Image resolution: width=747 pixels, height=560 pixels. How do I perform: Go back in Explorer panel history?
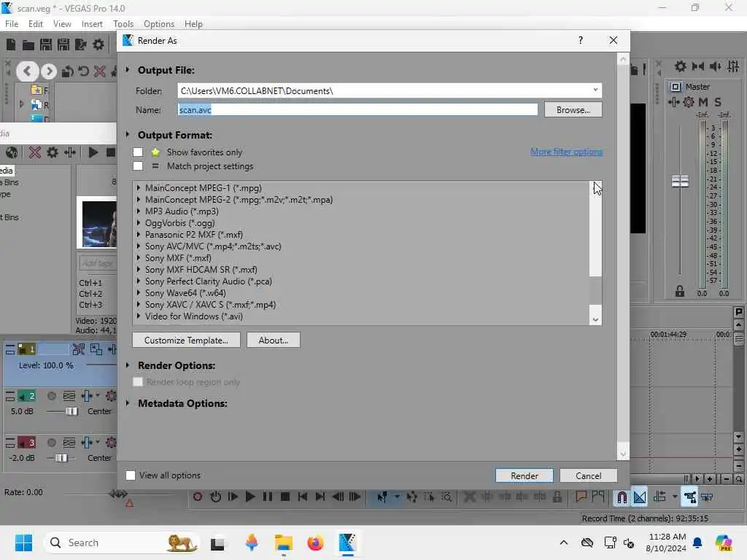[27, 71]
